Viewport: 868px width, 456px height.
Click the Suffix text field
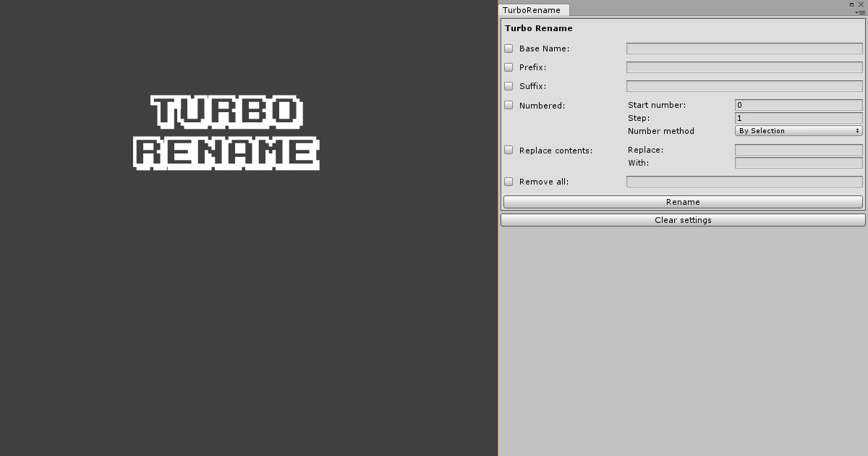point(744,85)
